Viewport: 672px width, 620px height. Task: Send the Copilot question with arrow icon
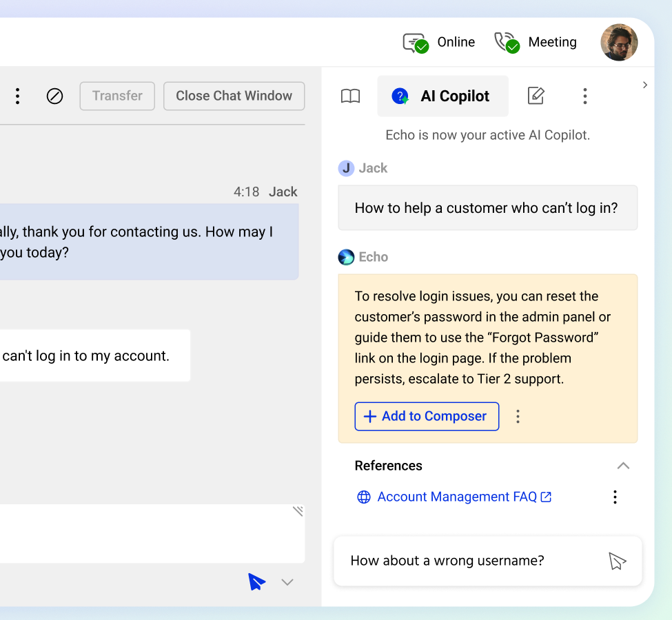[617, 561]
